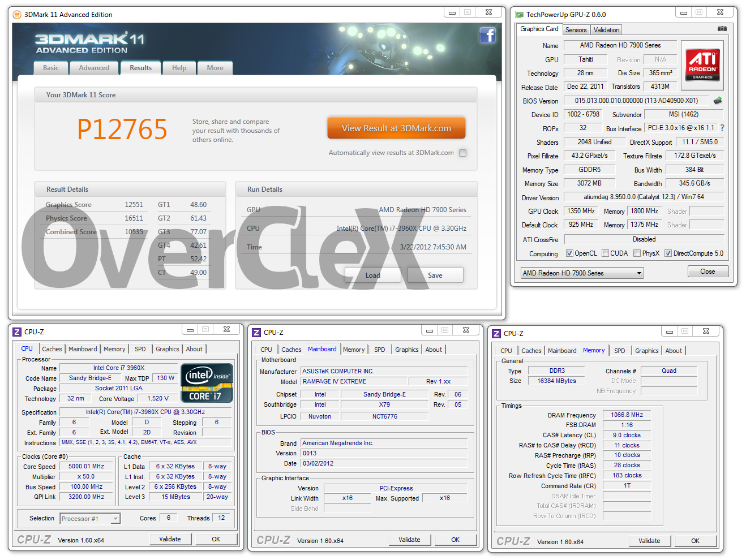Screen dimensions: 746x560
Task: Click the GPU-Z camera screenshot icon
Action: point(722,28)
